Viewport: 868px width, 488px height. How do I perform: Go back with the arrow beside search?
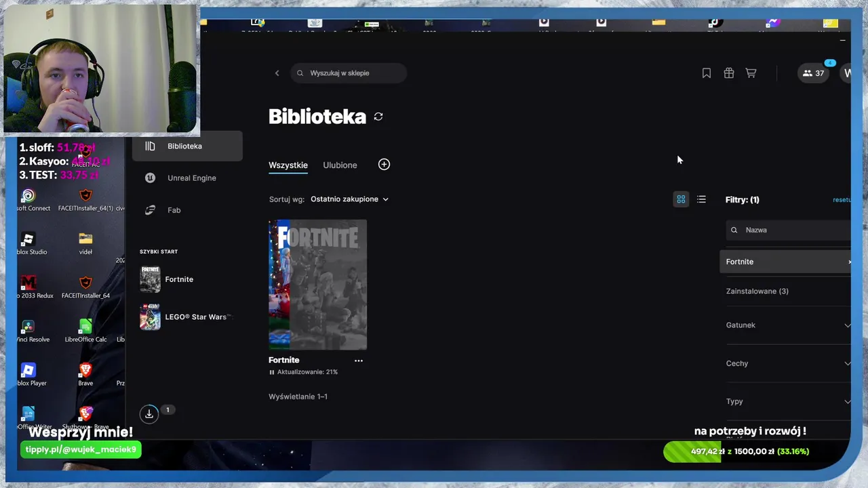277,73
